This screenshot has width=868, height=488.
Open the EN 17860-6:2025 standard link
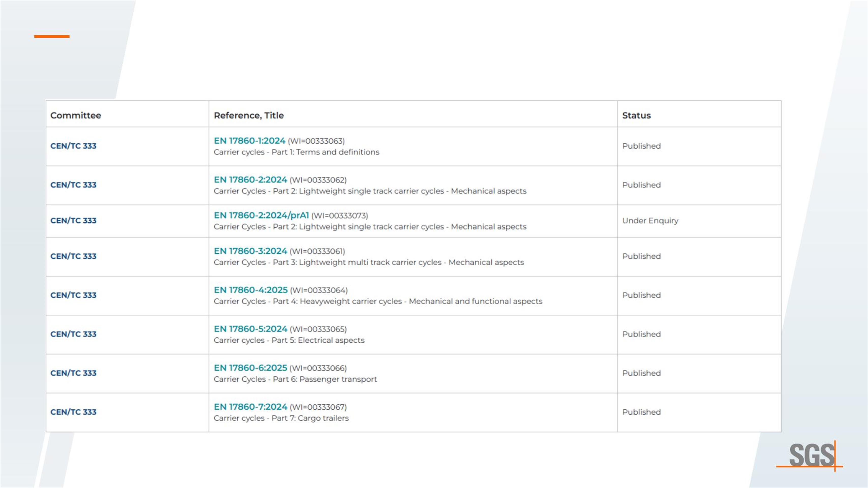point(250,368)
